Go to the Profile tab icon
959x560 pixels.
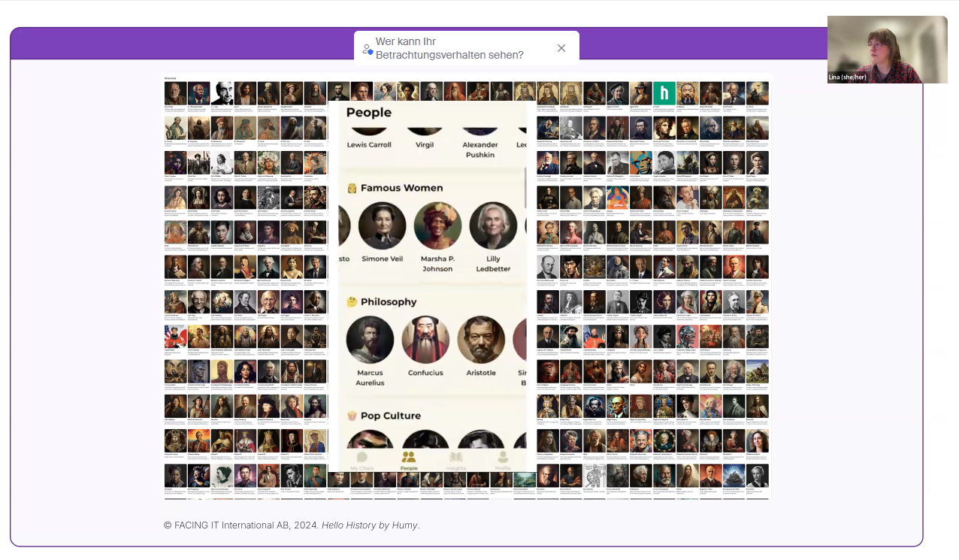click(503, 457)
